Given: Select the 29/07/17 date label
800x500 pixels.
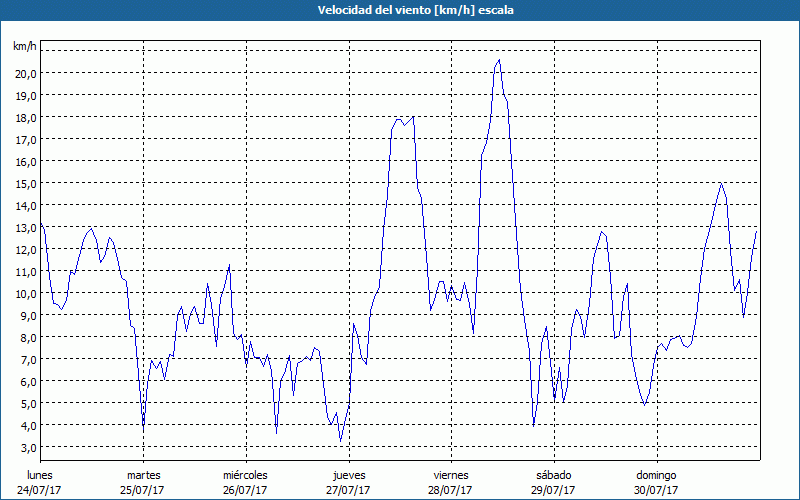Looking at the screenshot, I should coord(553,490).
